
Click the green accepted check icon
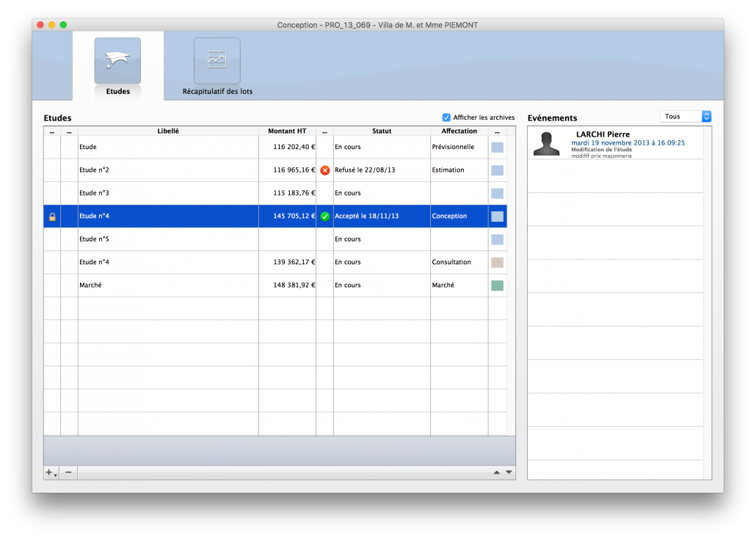(x=325, y=216)
